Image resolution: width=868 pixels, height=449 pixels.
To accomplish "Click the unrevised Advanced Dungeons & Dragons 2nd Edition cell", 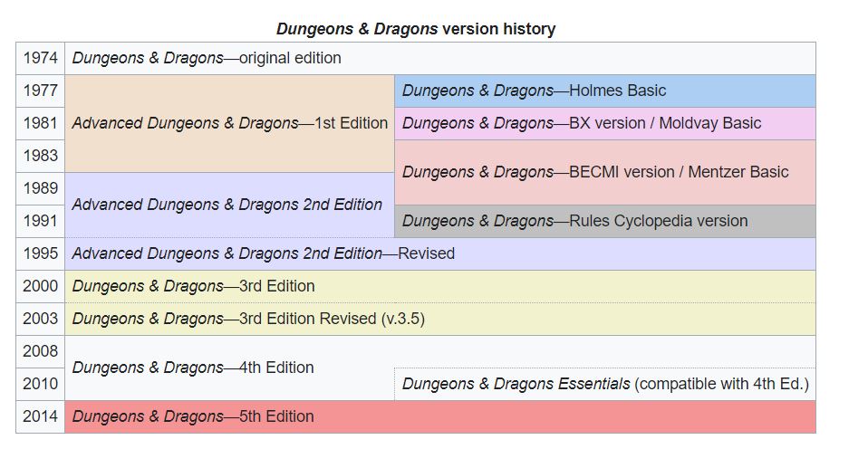I will click(227, 205).
